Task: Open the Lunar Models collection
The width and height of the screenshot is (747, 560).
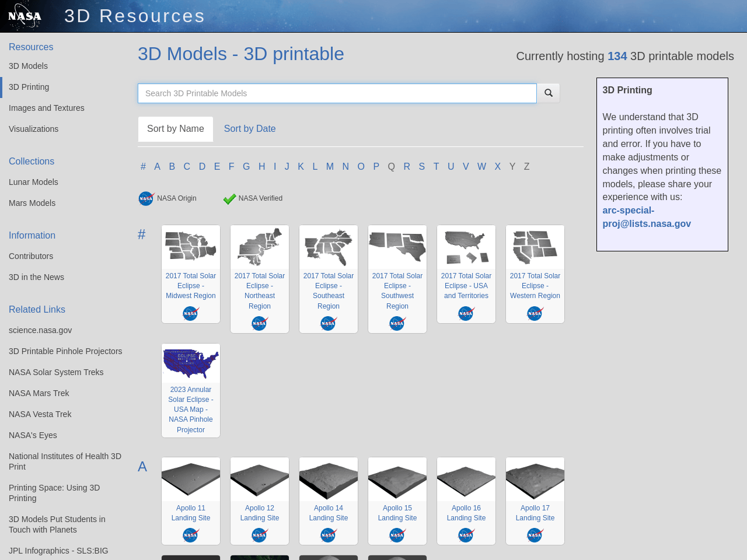Action: [x=33, y=181]
